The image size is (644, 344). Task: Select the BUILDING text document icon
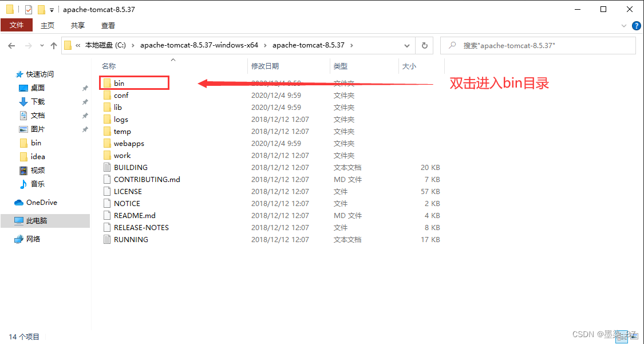[x=107, y=168]
